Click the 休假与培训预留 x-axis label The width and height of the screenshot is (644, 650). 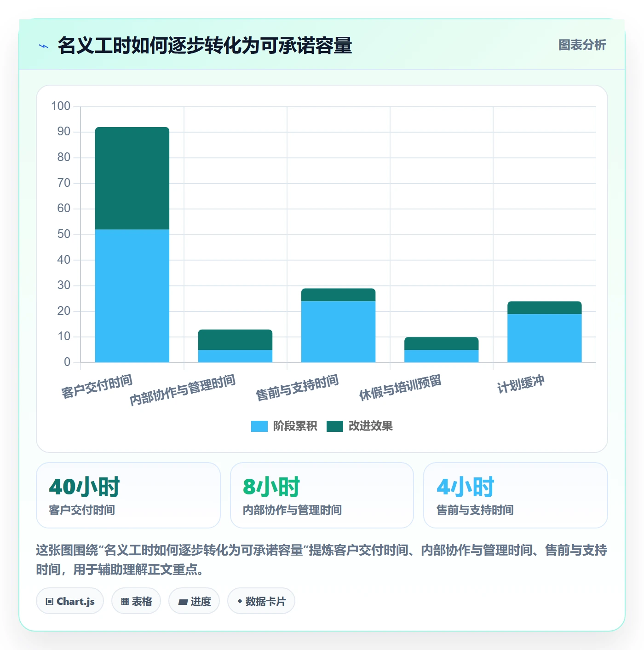[400, 387]
